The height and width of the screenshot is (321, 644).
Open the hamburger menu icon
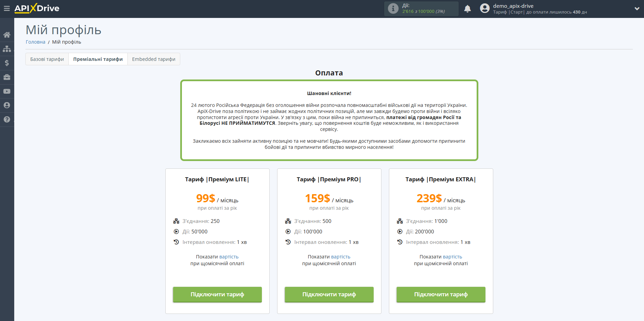coord(7,8)
